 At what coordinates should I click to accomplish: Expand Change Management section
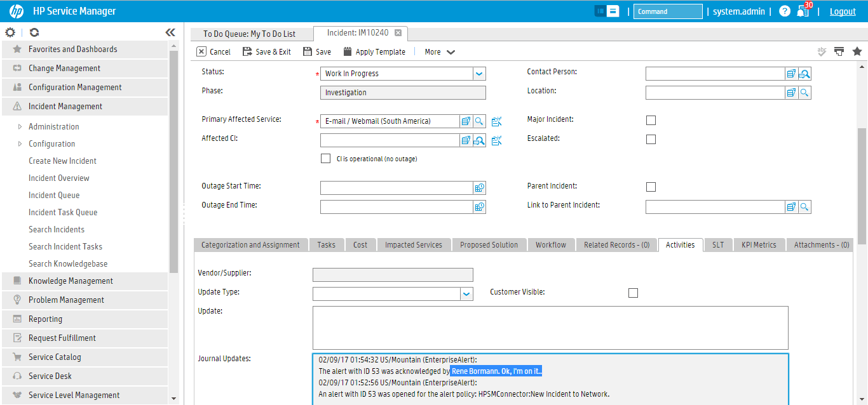[x=85, y=69]
